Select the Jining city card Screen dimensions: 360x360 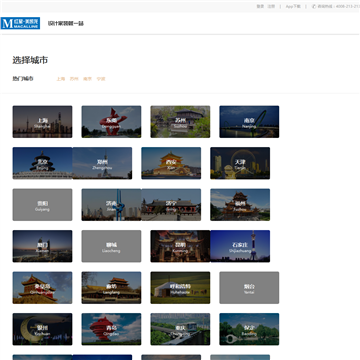coord(171,205)
